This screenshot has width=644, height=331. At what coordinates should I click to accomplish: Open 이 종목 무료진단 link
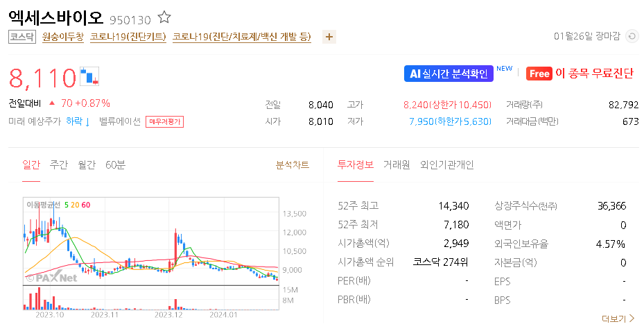click(x=594, y=73)
